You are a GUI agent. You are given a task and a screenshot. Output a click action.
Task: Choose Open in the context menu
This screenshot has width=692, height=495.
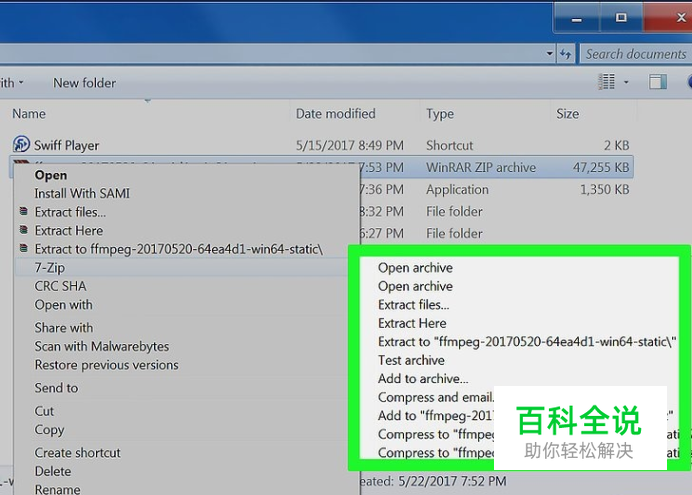(51, 175)
